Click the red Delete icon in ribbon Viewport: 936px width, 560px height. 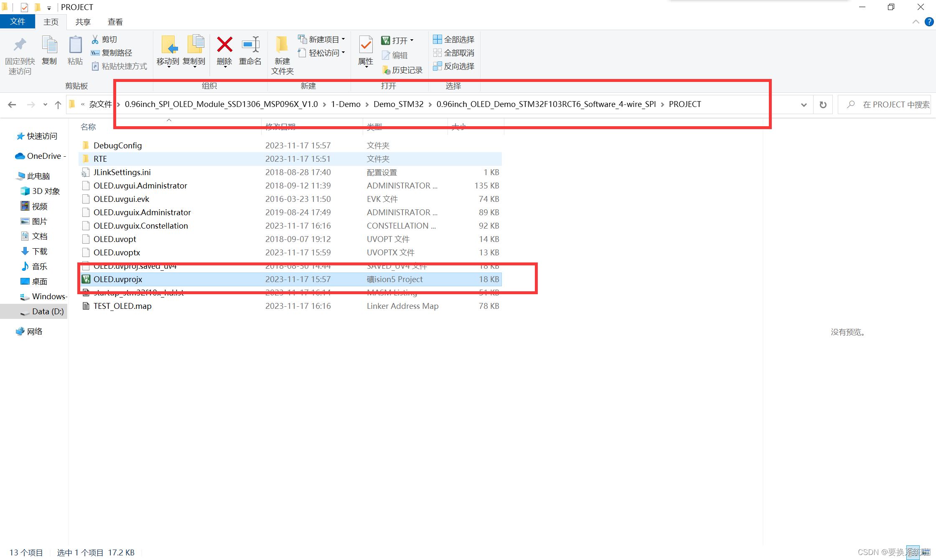click(x=224, y=45)
